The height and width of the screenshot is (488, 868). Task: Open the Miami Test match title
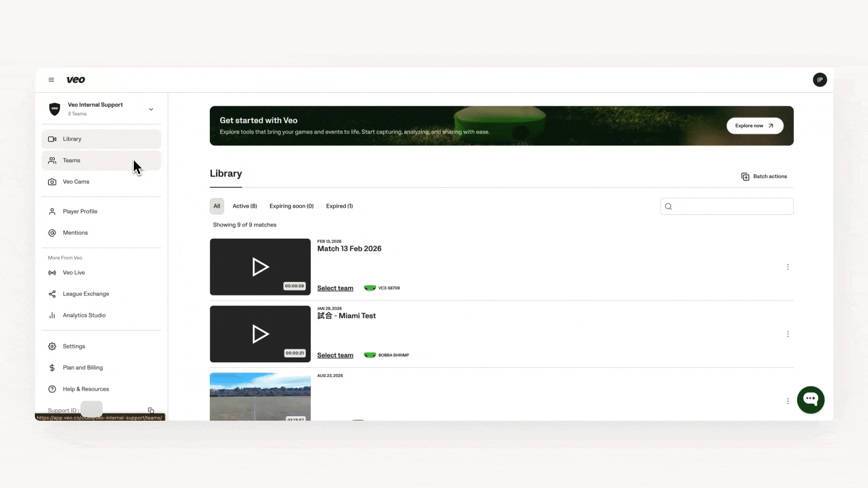(x=346, y=316)
